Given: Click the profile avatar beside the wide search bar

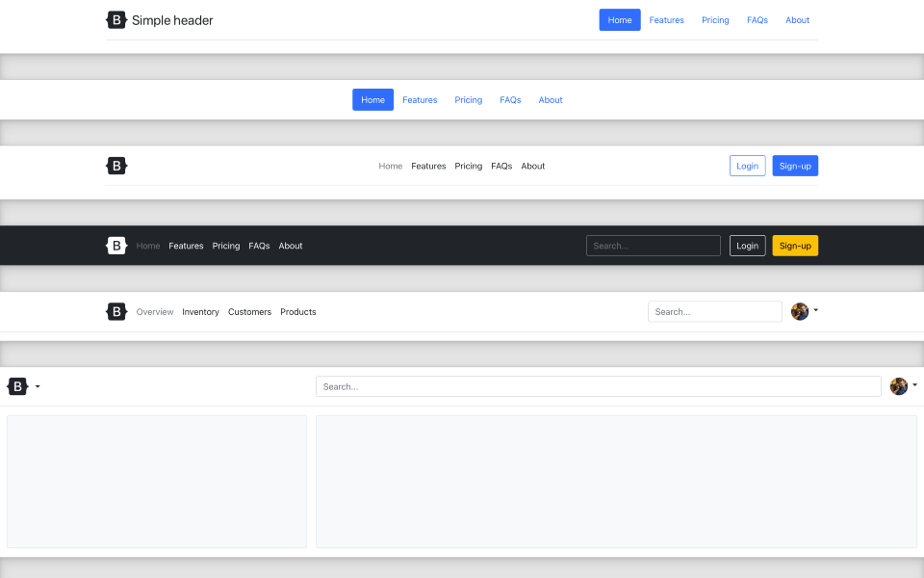Looking at the screenshot, I should click(897, 386).
